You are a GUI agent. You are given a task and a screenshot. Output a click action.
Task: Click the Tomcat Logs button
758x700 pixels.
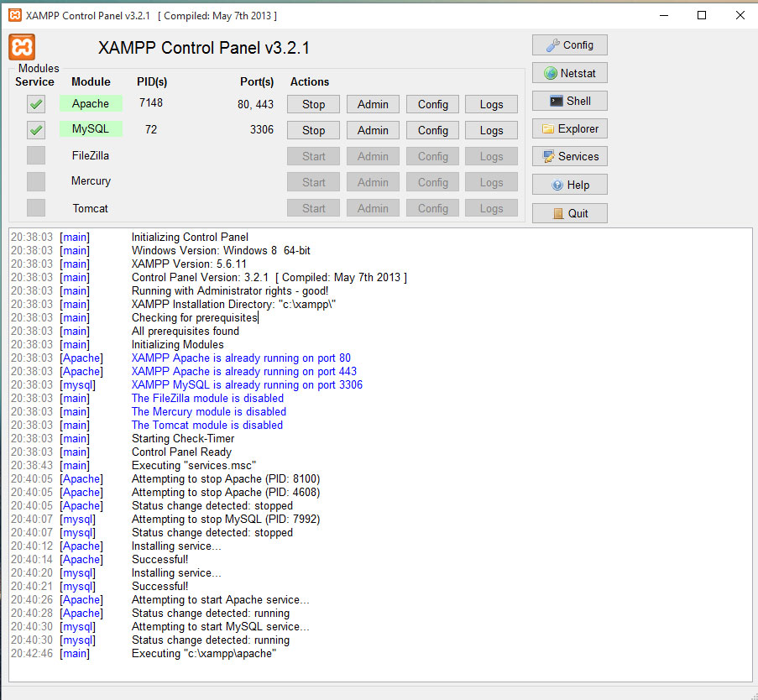491,208
